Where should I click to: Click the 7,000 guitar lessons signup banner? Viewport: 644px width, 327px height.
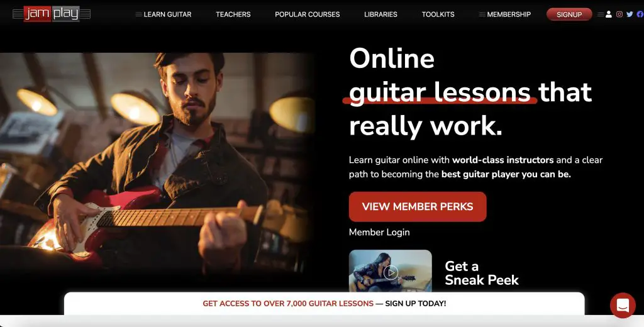point(325,304)
